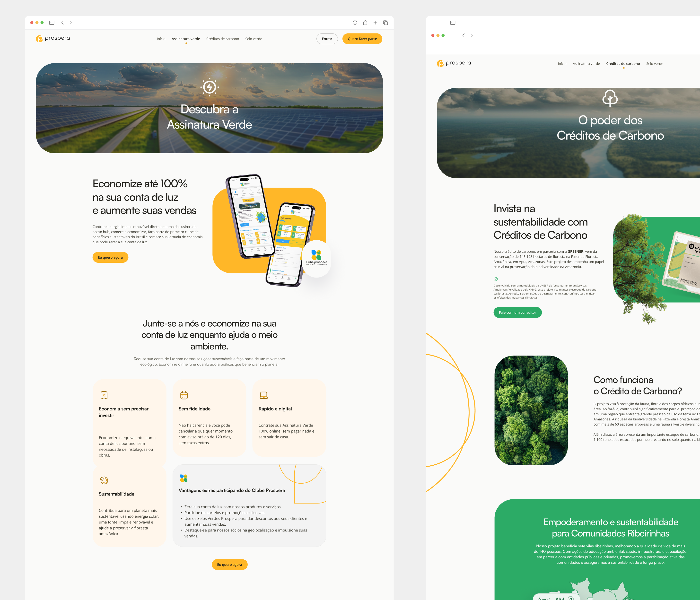This screenshot has width=700, height=600.
Task: Toggle sidebar icon in right browser window
Action: [453, 23]
